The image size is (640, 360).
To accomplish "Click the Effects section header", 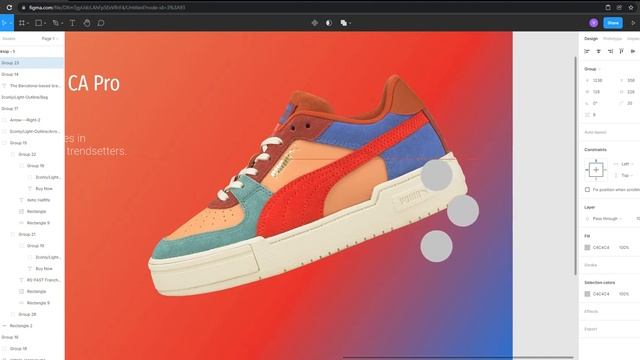I will (x=591, y=311).
